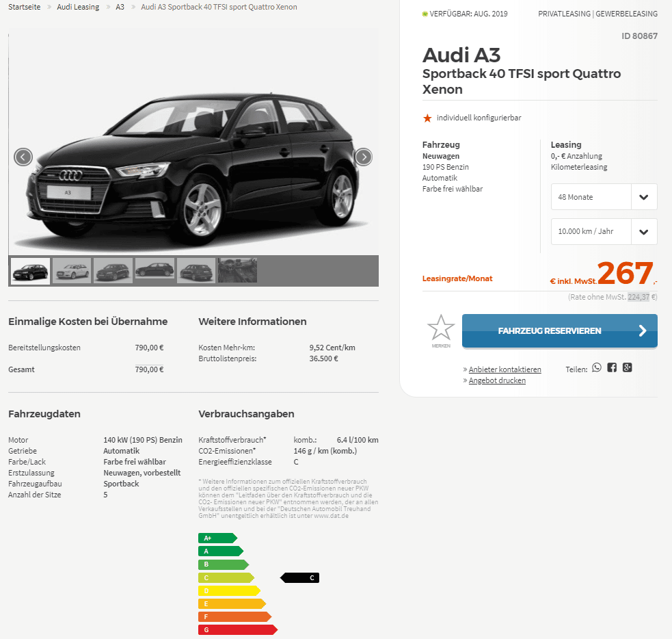Share the offer via the Facebook icon
This screenshot has height=639, width=672.
tap(612, 367)
